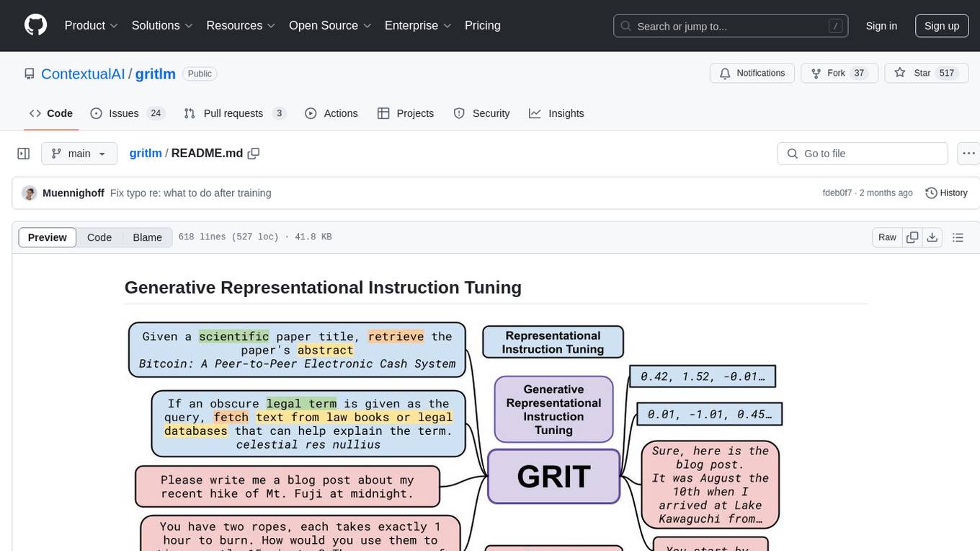Click the Pull requests count badge 3

point(279,113)
